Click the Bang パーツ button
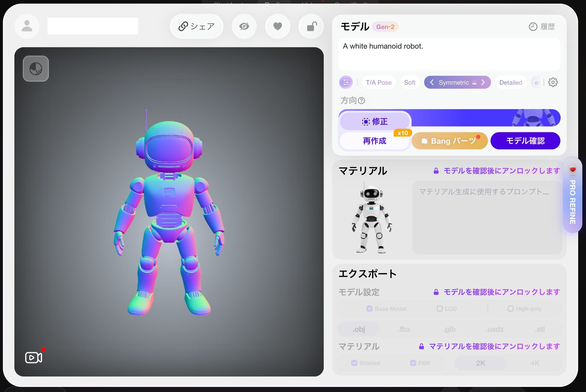Image resolution: width=586 pixels, height=392 pixels. coord(449,141)
